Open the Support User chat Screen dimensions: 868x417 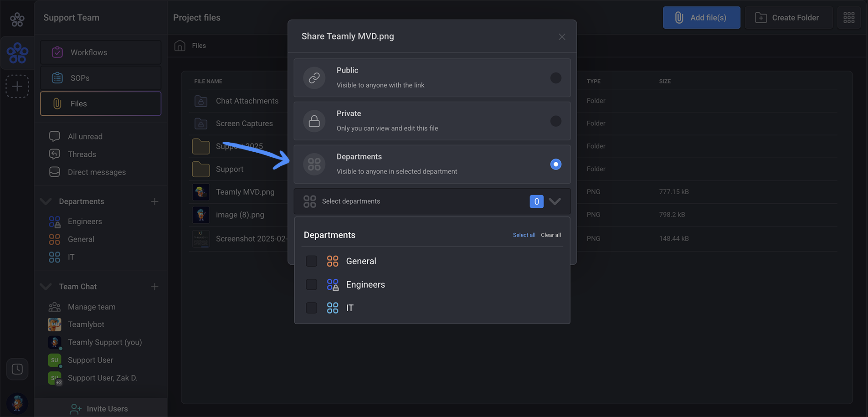point(81,360)
